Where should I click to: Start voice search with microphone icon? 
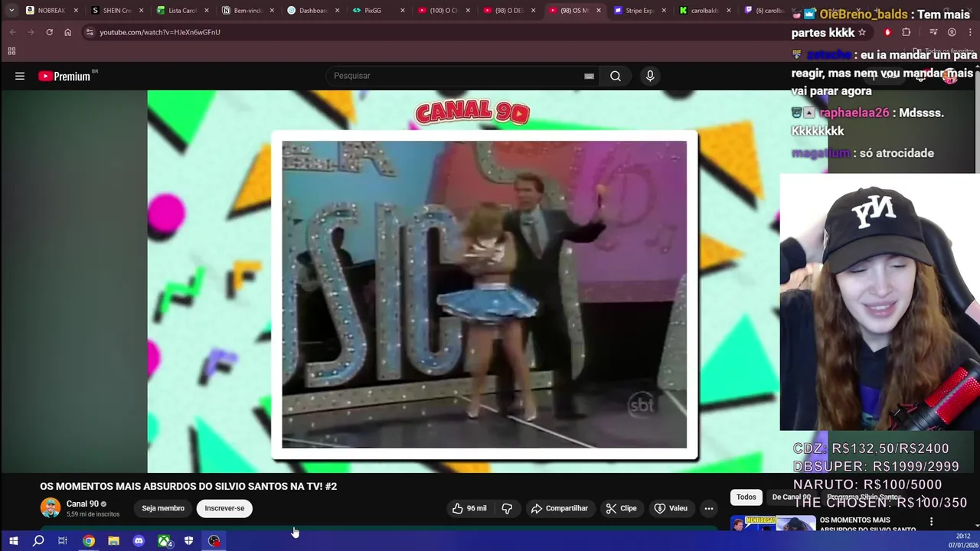(x=650, y=76)
